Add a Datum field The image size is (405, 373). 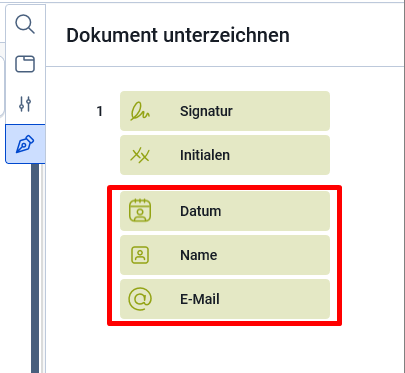(x=225, y=211)
